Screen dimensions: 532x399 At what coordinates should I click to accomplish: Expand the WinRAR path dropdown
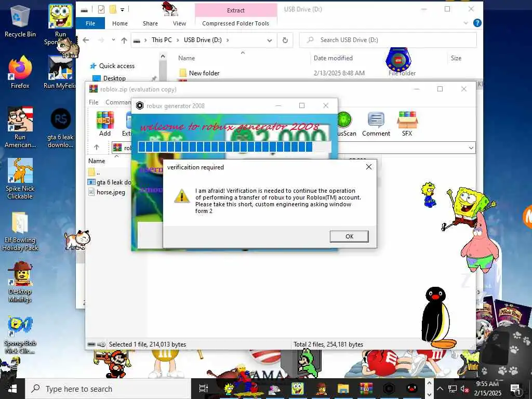[471, 148]
